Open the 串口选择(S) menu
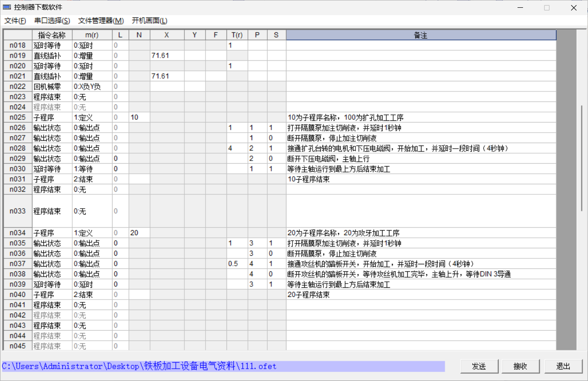The width and height of the screenshot is (588, 381). [52, 21]
